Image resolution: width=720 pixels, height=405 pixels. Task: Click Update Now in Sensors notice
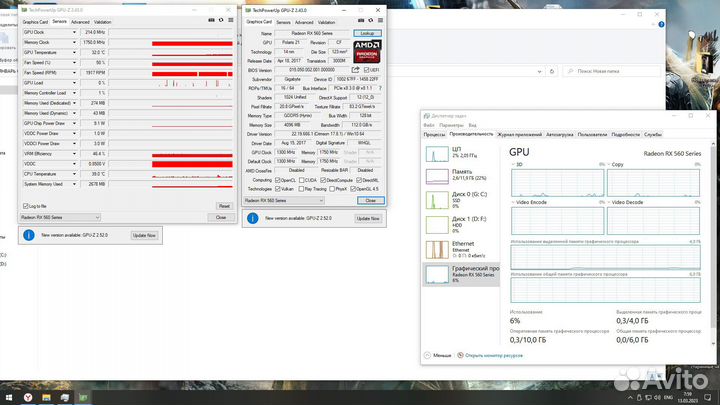(144, 236)
